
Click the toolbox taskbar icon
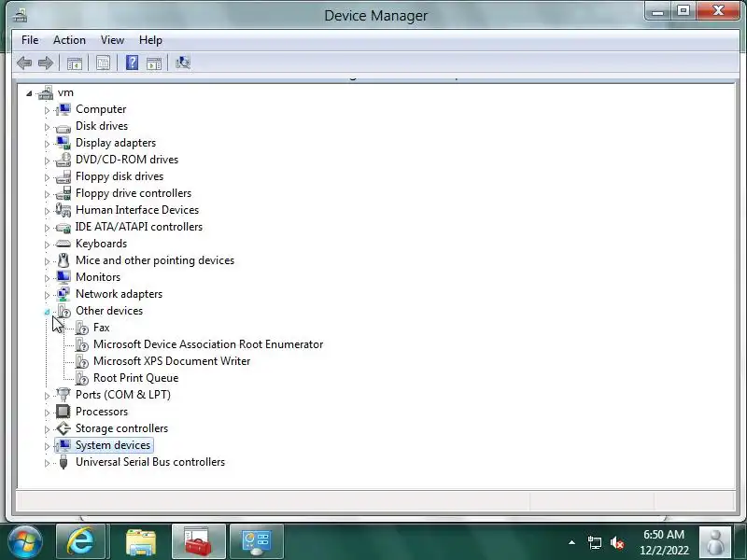(199, 541)
